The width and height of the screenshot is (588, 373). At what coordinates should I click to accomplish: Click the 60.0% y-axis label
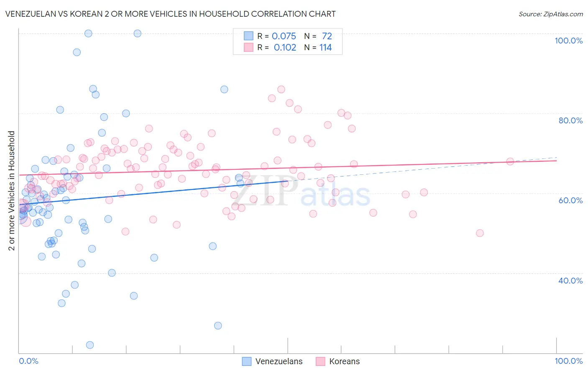point(570,200)
